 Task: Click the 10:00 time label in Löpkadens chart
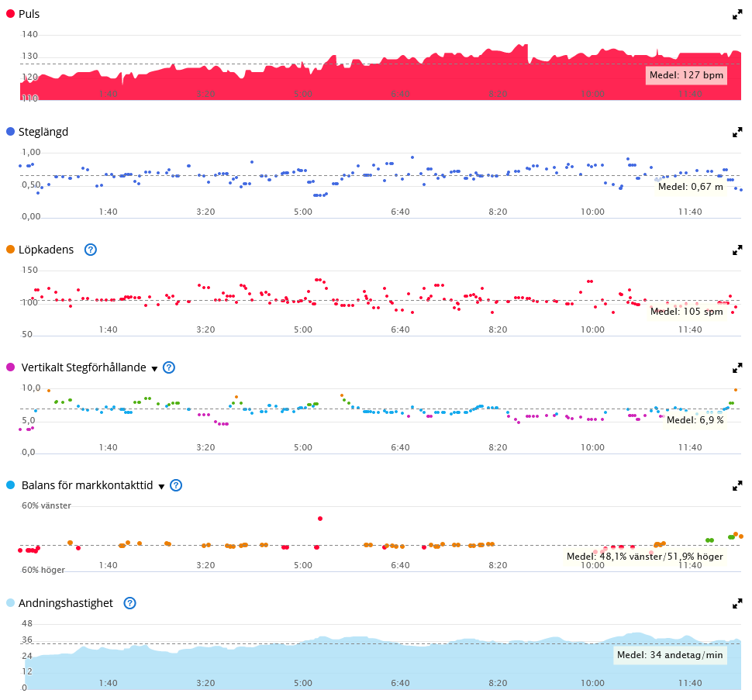[x=593, y=330]
